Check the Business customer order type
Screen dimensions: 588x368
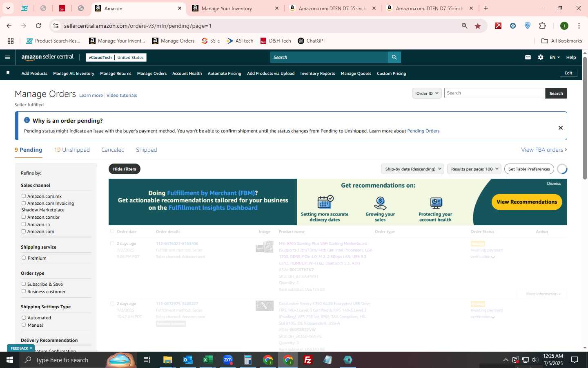point(24,292)
